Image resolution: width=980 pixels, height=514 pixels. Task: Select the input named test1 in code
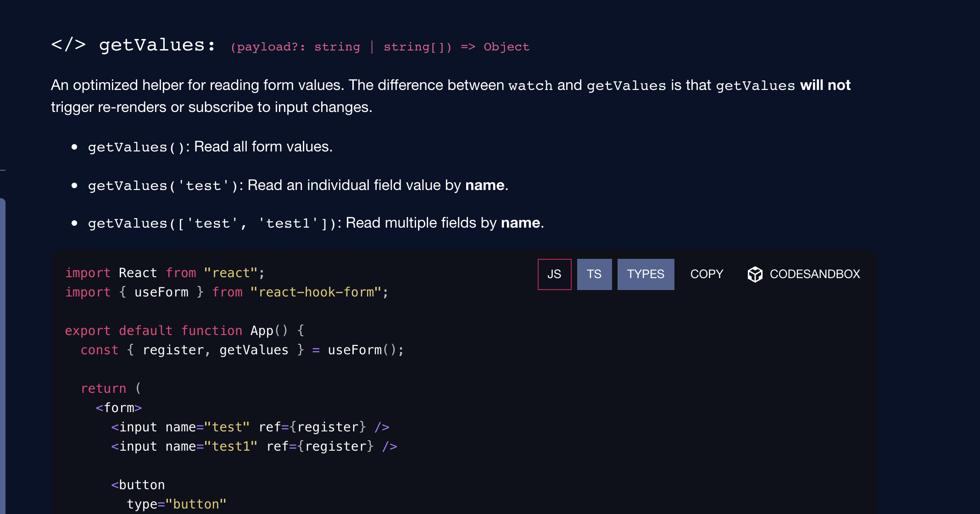pos(254,446)
